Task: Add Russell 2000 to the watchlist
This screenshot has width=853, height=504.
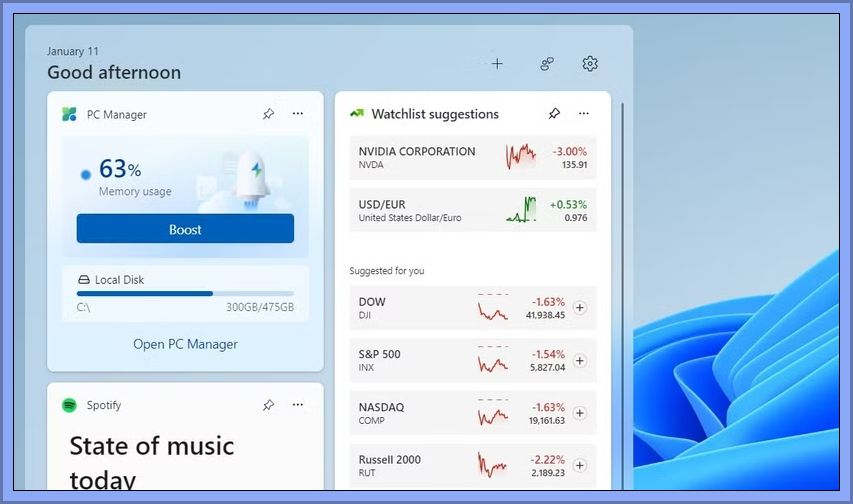Action: point(580,465)
